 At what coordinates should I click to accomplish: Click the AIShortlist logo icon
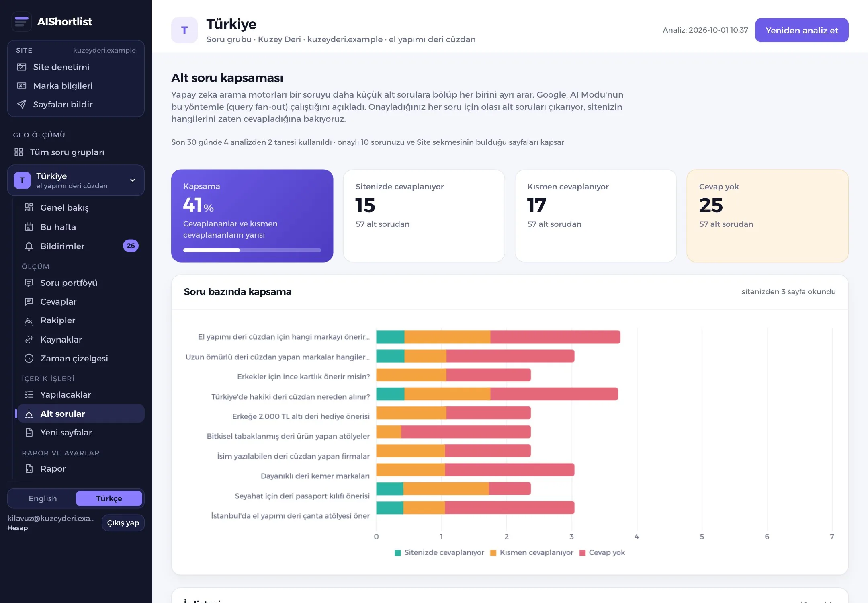coord(21,21)
